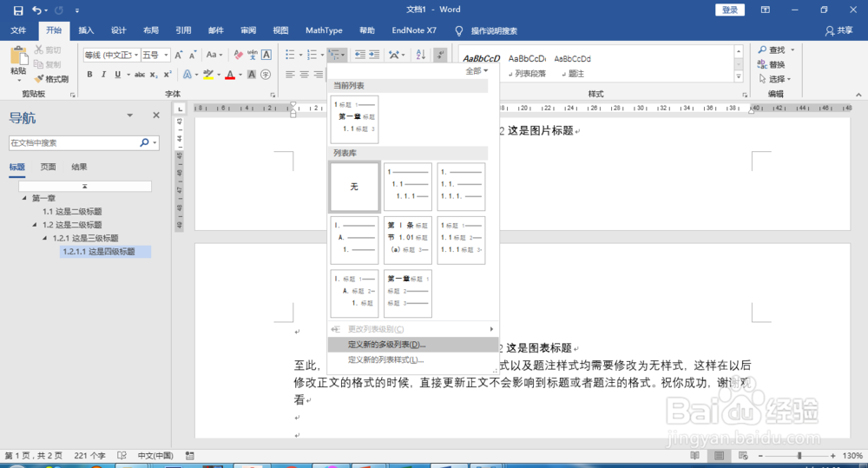868x468 pixels.
Task: Click the strikethrough abc icon
Action: (140, 74)
